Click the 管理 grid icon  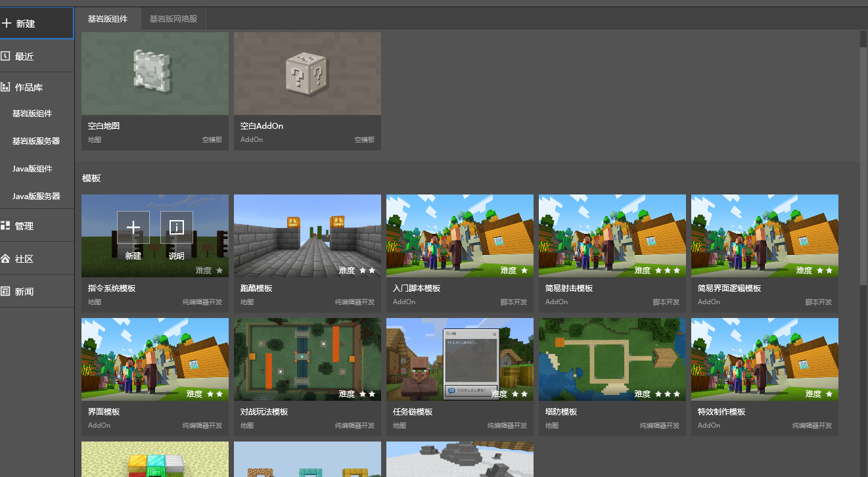pos(5,225)
